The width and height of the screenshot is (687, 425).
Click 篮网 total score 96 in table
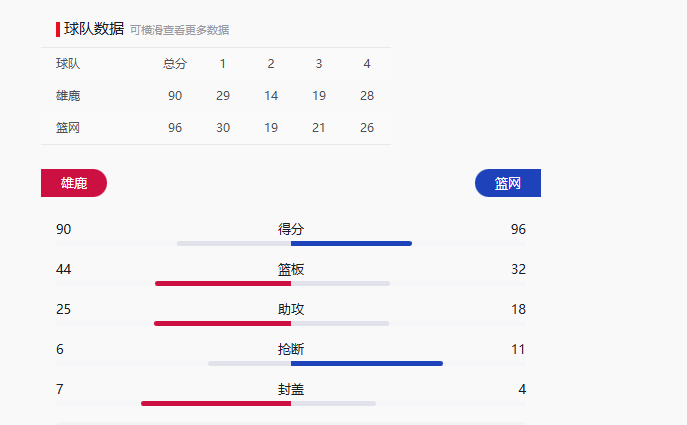tap(175, 128)
